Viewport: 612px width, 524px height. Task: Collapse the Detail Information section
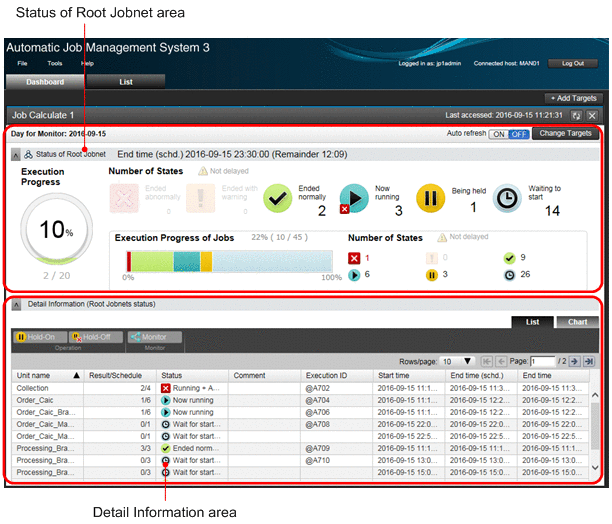coord(15,303)
